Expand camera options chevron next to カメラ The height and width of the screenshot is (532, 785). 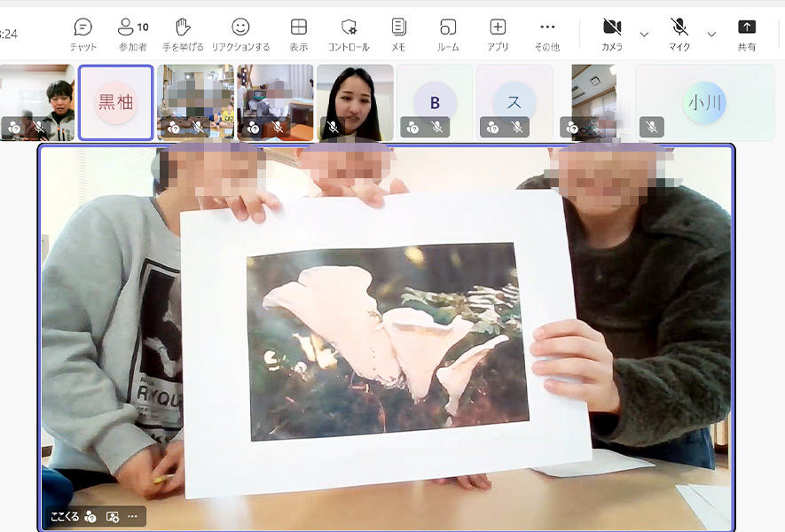point(644,35)
